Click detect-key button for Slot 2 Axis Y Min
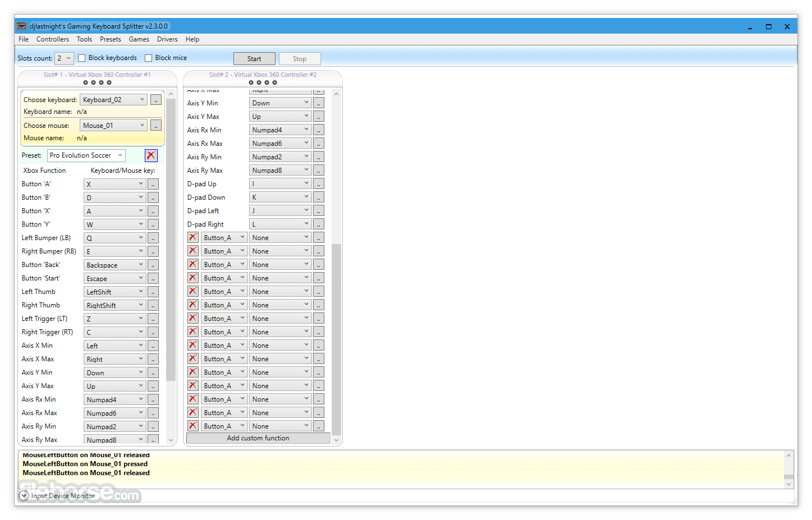Image resolution: width=812 pixels, height=520 pixels. [x=319, y=103]
